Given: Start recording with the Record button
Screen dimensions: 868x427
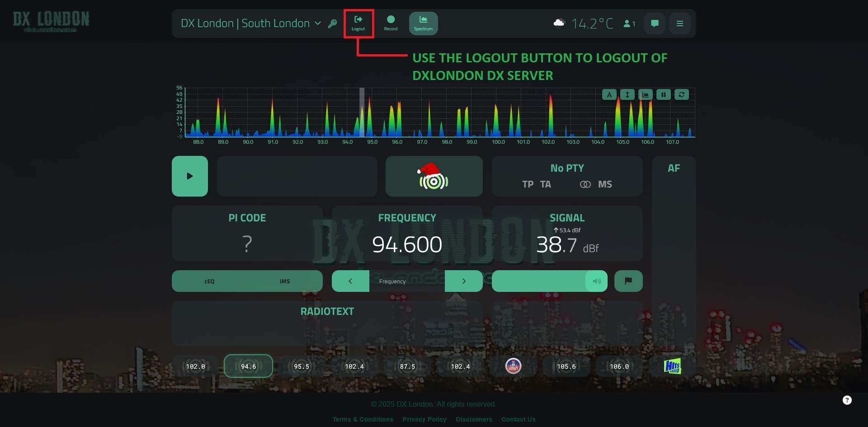Looking at the screenshot, I should point(391,23).
